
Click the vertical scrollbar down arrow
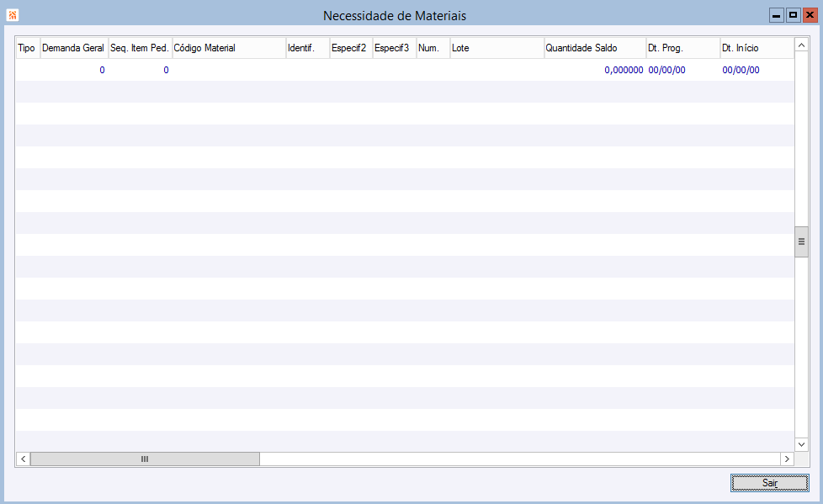point(801,444)
